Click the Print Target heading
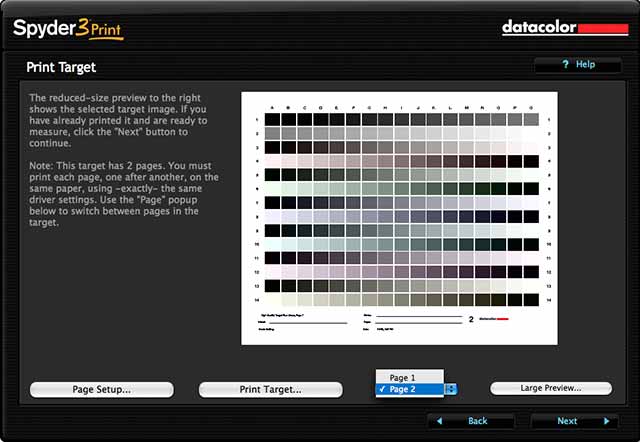 tap(61, 67)
